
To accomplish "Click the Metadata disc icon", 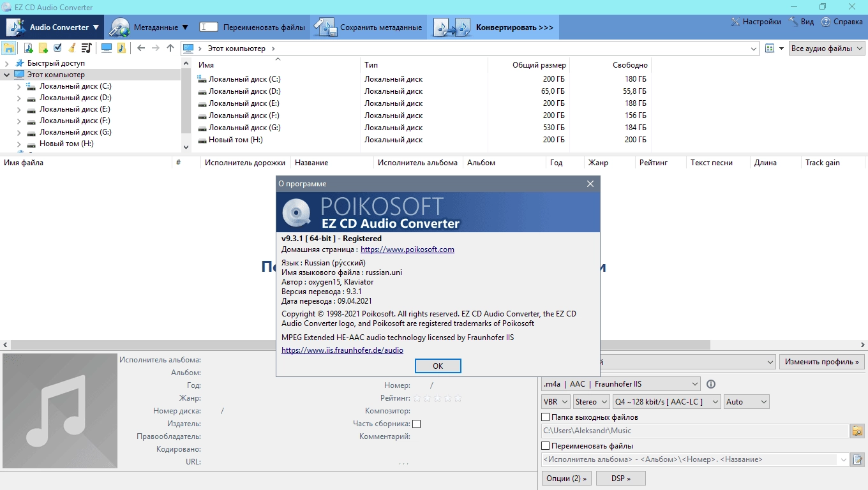I will [x=119, y=27].
